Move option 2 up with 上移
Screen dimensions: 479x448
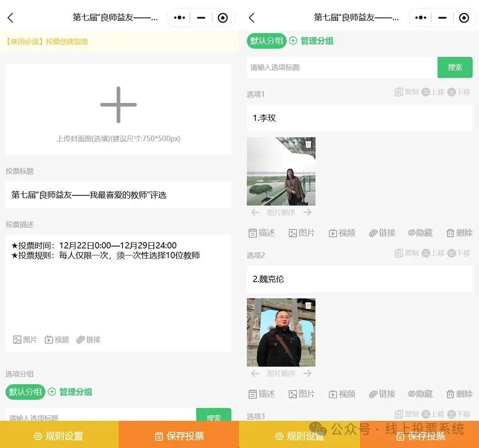coord(433,253)
